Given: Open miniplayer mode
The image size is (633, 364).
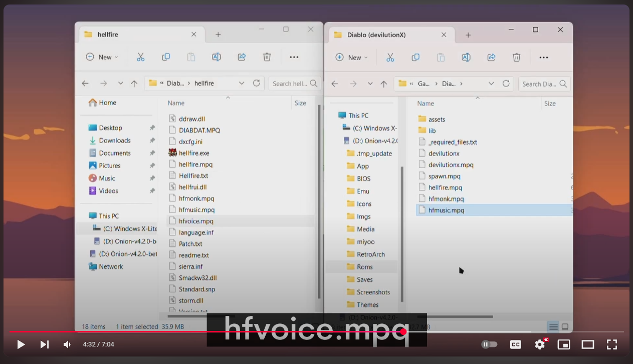Looking at the screenshot, I should point(564,344).
